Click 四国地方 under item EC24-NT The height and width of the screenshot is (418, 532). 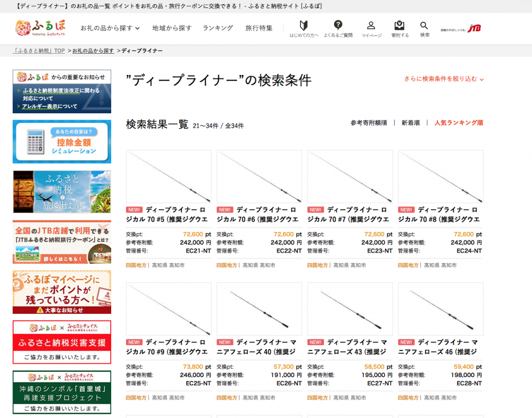[x=408, y=265]
